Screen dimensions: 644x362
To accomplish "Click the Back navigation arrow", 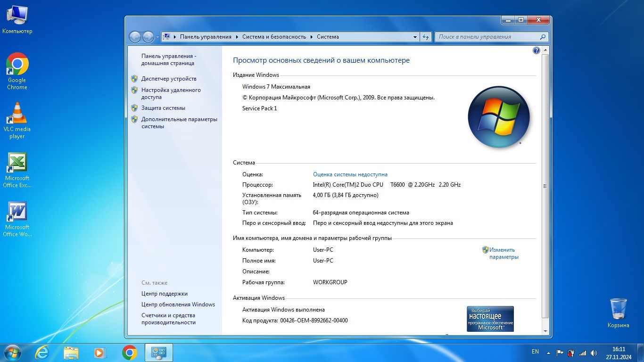I will point(135,37).
